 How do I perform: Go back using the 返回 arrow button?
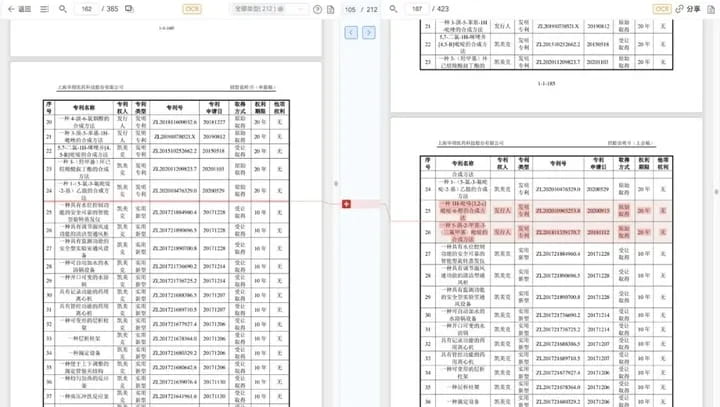[19, 8]
